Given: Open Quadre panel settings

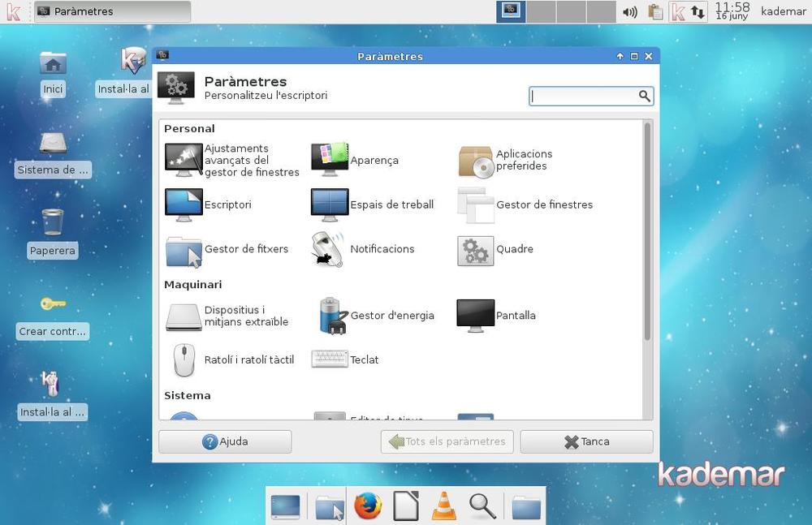Looking at the screenshot, I should click(x=476, y=249).
